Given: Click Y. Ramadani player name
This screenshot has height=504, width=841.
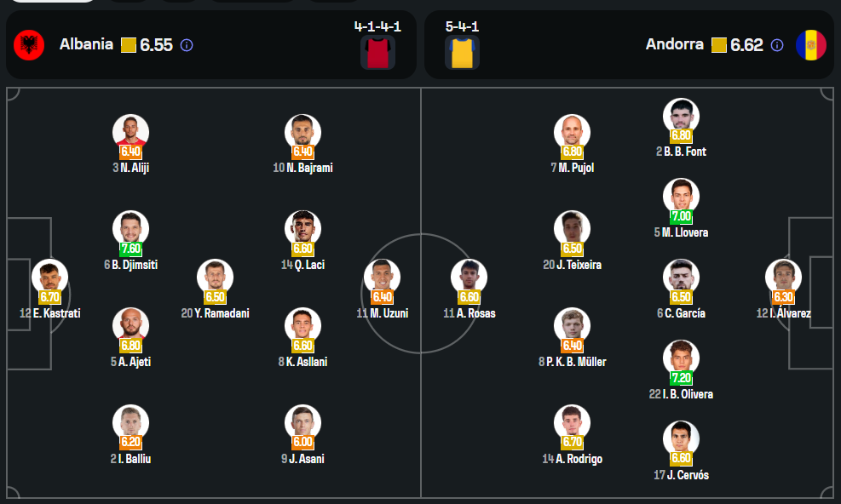Looking at the screenshot, I should tap(221, 313).
